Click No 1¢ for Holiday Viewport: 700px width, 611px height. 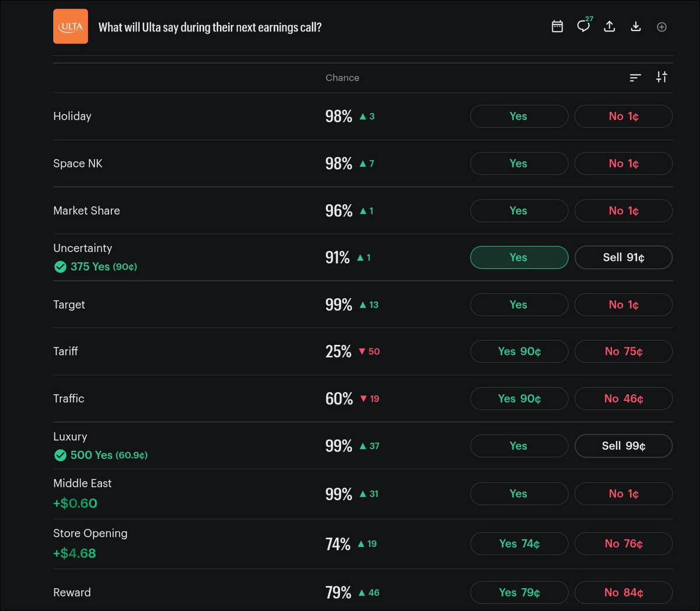coord(624,116)
